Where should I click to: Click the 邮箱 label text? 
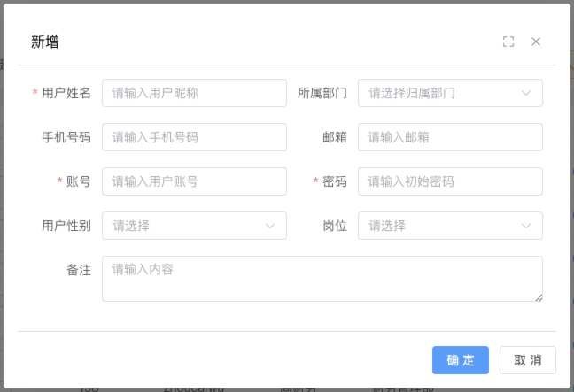[335, 137]
